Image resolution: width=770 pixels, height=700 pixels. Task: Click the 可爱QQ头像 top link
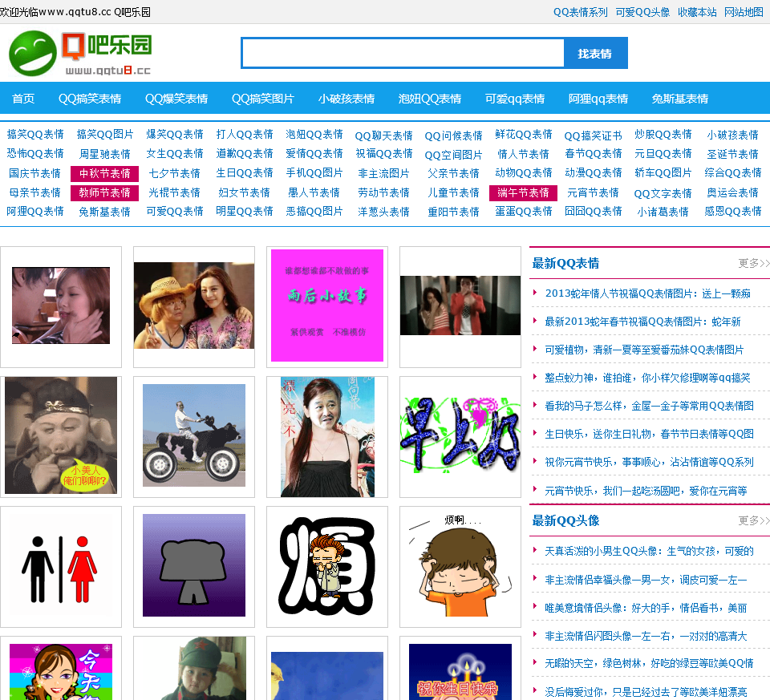coord(642,12)
